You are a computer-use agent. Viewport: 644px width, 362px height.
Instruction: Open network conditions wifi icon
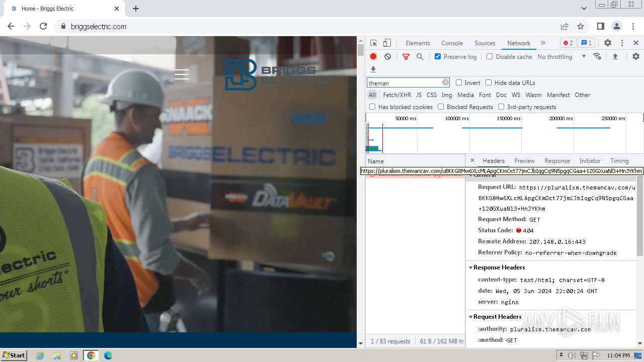coord(597,56)
